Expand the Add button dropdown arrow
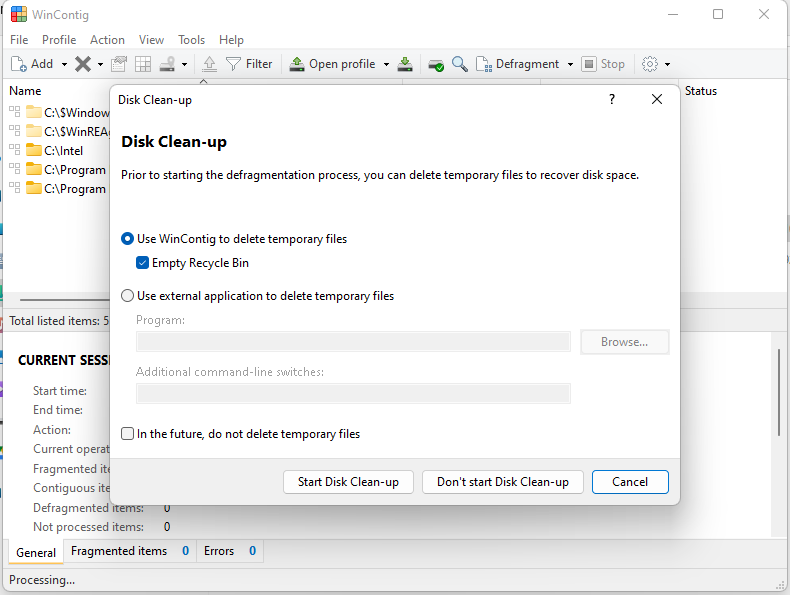 pos(64,64)
